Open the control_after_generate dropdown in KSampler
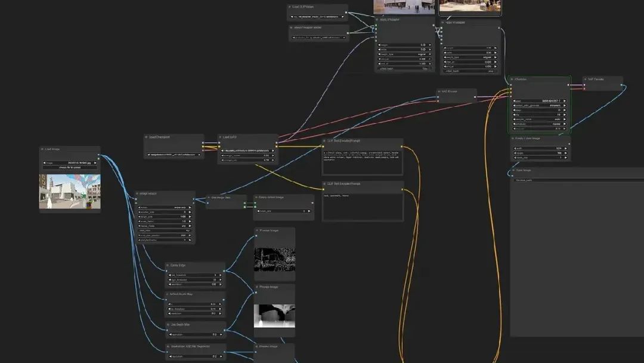The height and width of the screenshot is (363, 644). coord(539,105)
